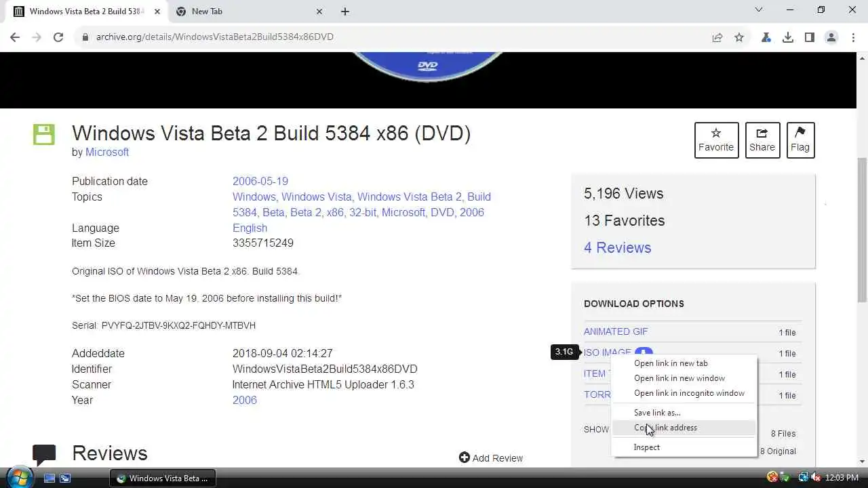
Task: Open the 2006-05-19 publication date link
Action: click(x=260, y=181)
